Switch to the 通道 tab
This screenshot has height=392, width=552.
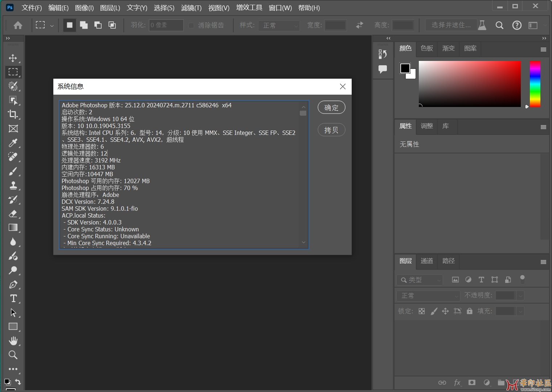(427, 261)
